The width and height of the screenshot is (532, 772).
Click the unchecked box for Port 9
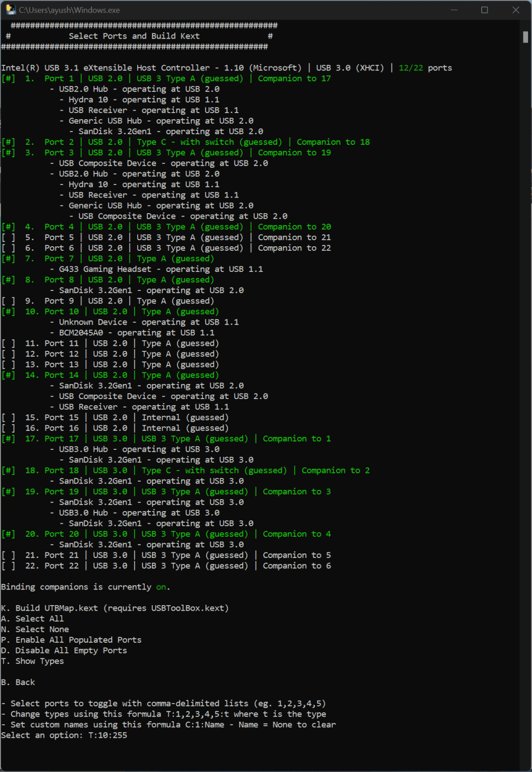pyautogui.click(x=9, y=301)
